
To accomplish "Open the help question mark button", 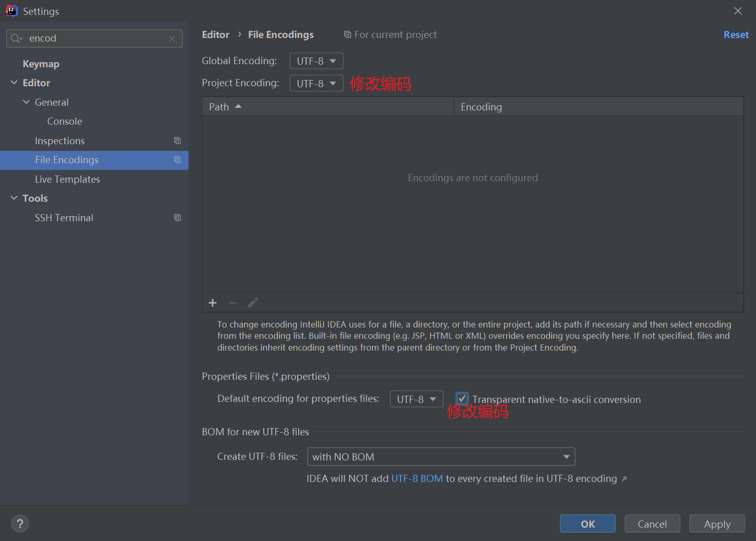I will (20, 524).
